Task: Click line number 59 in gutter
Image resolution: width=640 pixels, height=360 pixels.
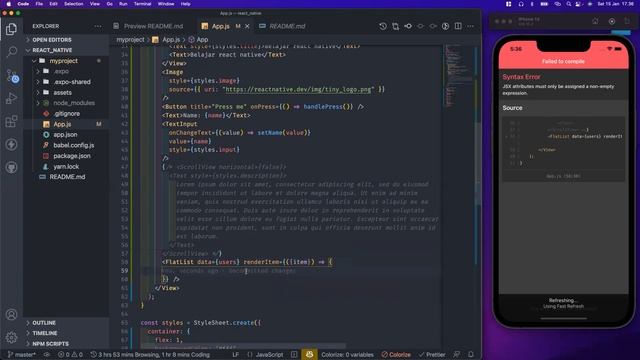Action: 124,271
